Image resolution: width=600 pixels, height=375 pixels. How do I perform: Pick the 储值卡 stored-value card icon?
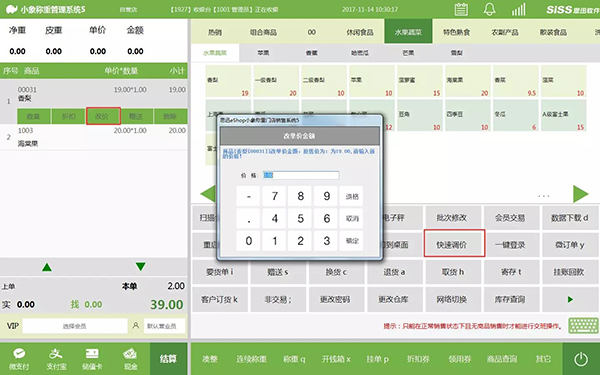92,353
